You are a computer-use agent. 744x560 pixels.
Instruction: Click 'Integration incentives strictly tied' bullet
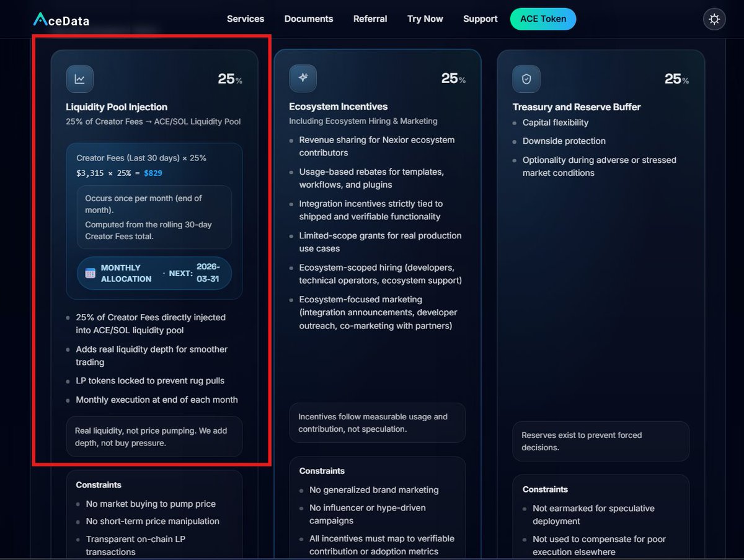click(x=371, y=210)
